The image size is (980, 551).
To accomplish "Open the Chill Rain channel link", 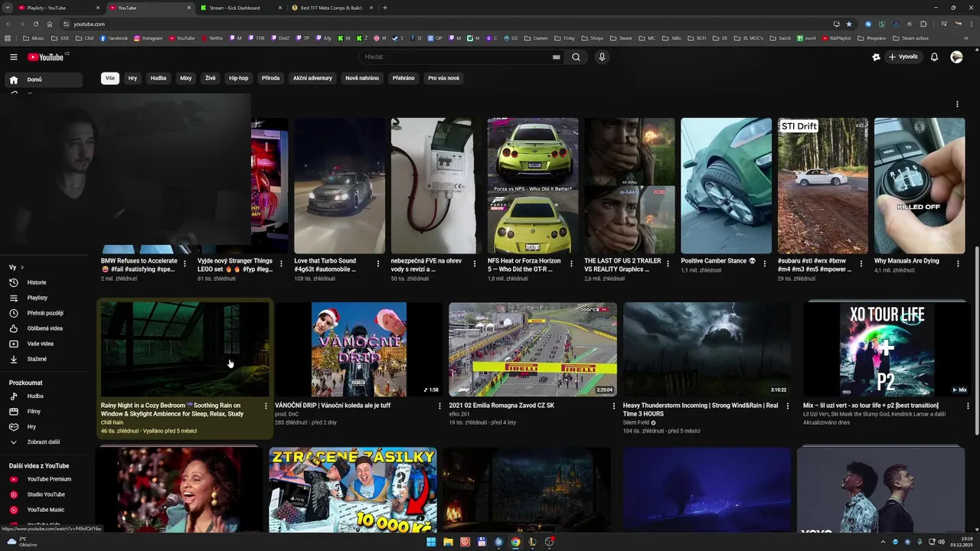I will 112,422.
